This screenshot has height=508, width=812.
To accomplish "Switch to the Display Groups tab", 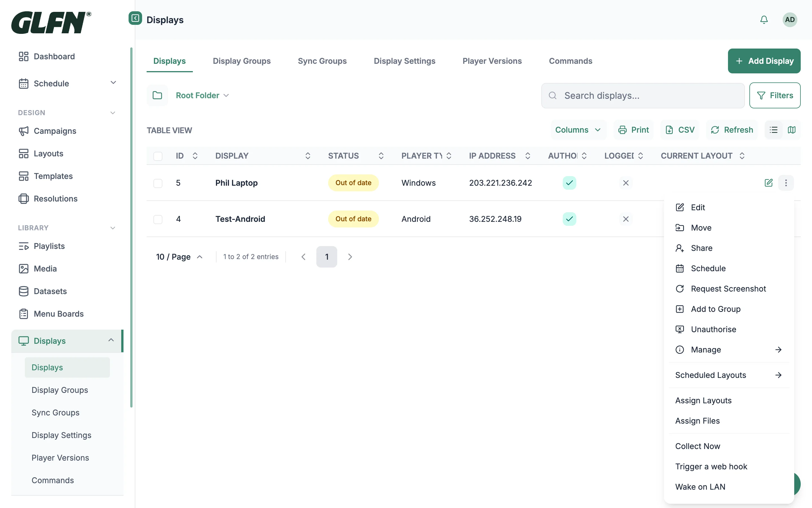I will 242,61.
